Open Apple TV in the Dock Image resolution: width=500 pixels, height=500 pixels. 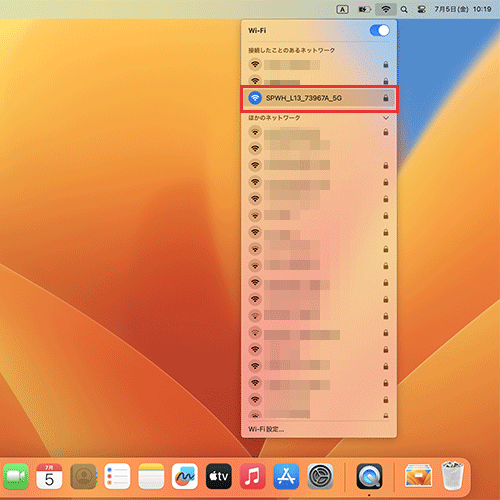click(x=219, y=476)
